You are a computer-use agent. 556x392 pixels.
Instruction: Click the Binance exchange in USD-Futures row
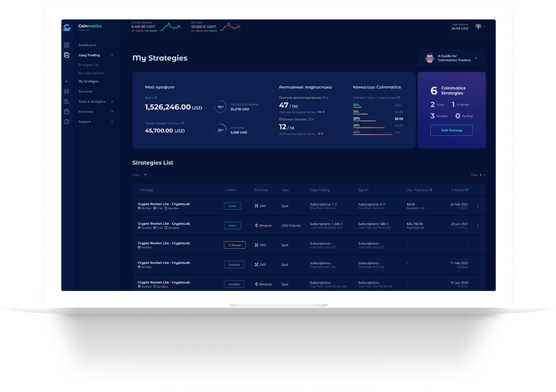pyautogui.click(x=263, y=225)
